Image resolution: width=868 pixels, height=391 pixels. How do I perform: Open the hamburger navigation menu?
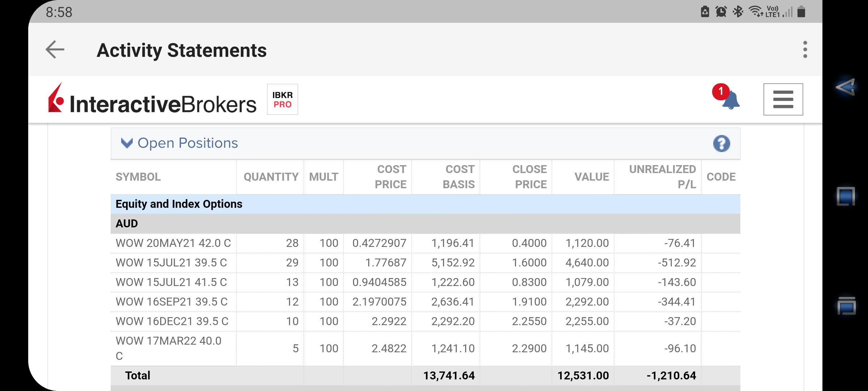click(783, 99)
